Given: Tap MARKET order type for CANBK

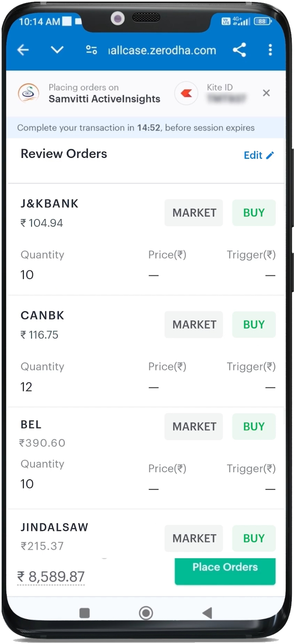Looking at the screenshot, I should pos(194,325).
